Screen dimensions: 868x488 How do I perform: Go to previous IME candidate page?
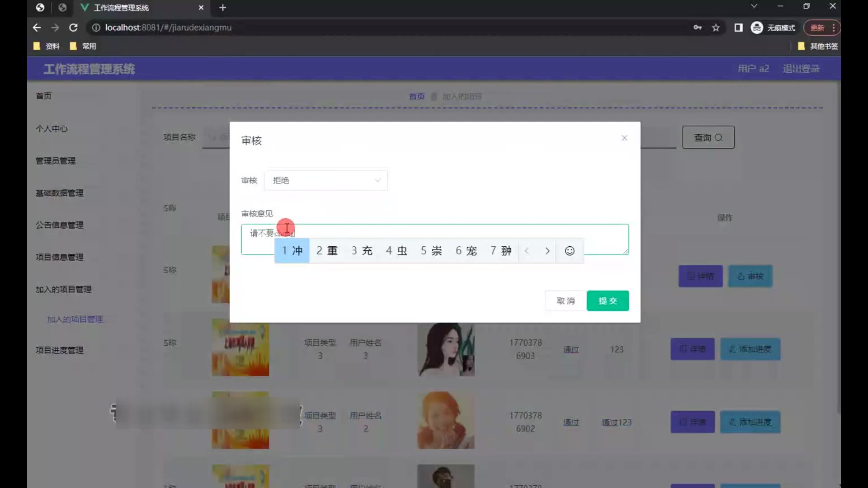[527, 251]
